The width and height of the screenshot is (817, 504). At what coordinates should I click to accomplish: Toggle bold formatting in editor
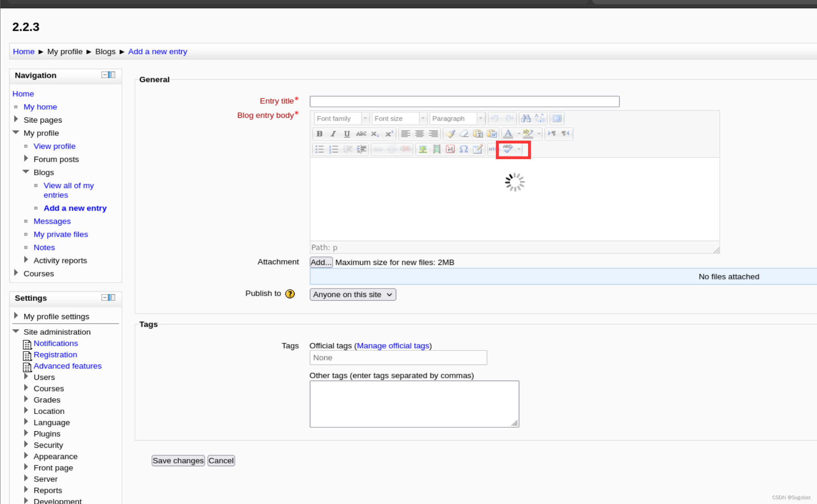[x=319, y=134]
